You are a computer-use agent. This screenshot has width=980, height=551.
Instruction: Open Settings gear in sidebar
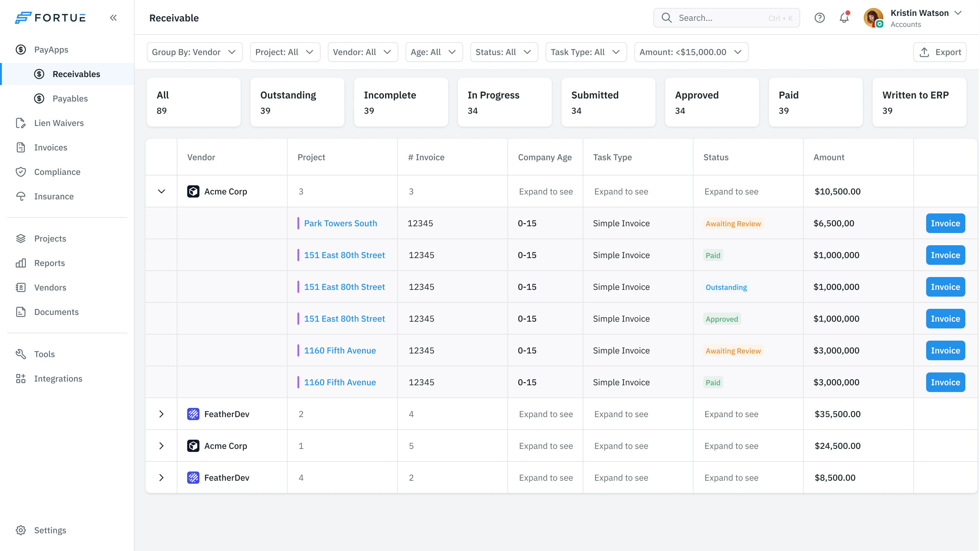tap(50, 530)
